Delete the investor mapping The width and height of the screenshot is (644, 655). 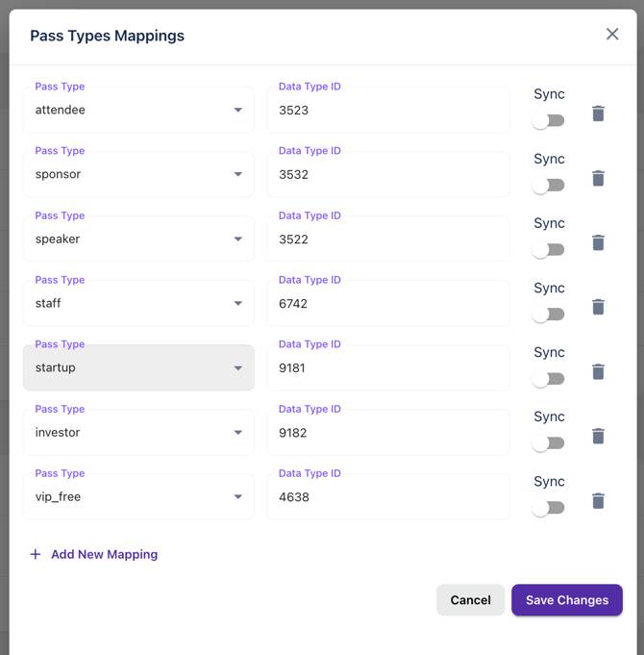tap(598, 436)
